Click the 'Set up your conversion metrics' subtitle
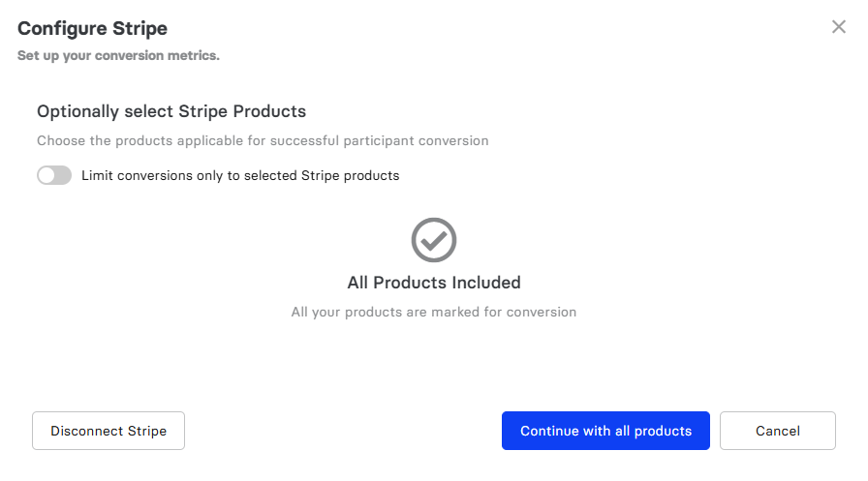 click(118, 55)
